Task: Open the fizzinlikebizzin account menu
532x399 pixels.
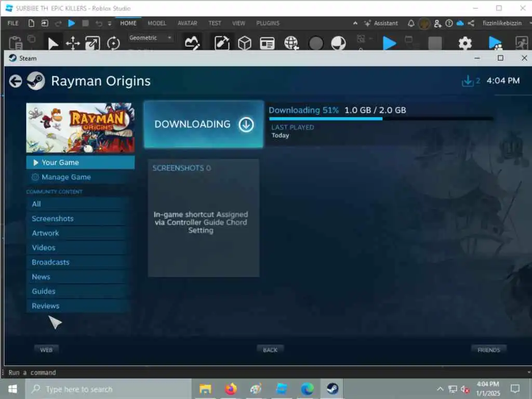Action: tap(502, 23)
